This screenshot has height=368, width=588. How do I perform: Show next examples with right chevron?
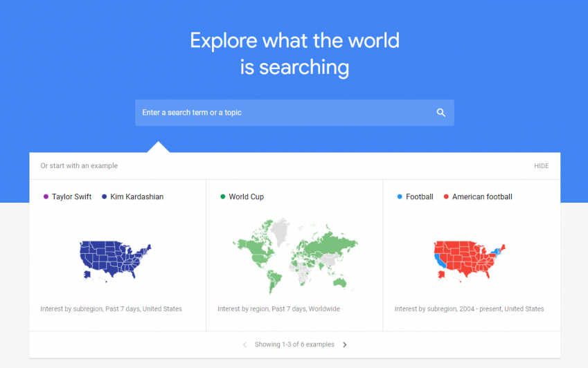[x=345, y=344]
